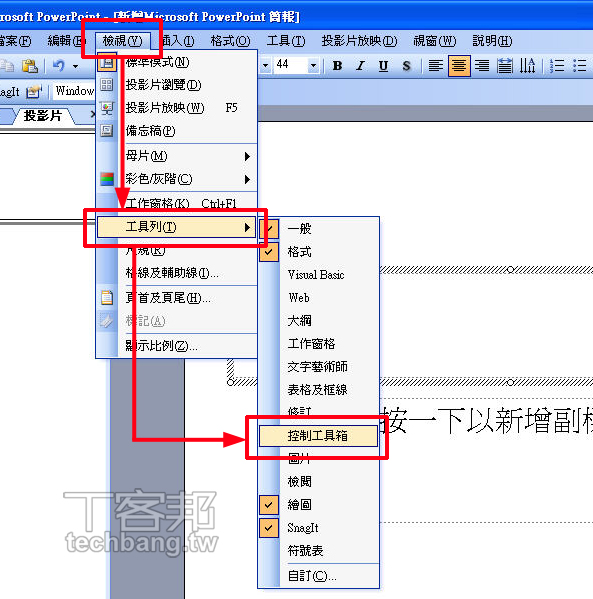Click the SnagIt capture icon
The width and height of the screenshot is (593, 599).
[33, 91]
